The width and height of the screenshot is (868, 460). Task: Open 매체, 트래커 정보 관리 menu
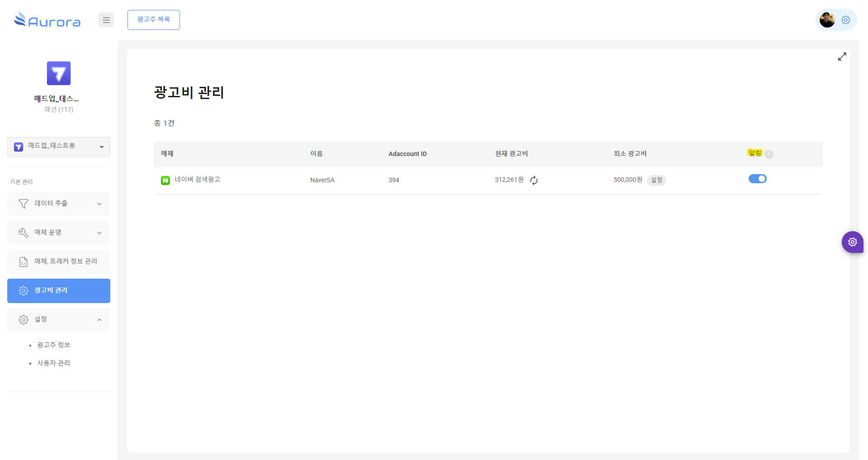[x=59, y=261]
